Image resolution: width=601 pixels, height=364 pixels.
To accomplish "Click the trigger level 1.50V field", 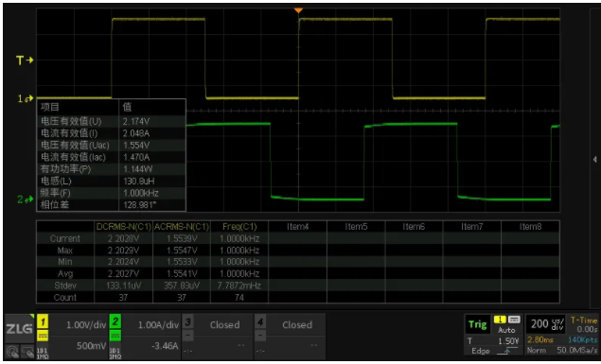I will [x=508, y=340].
